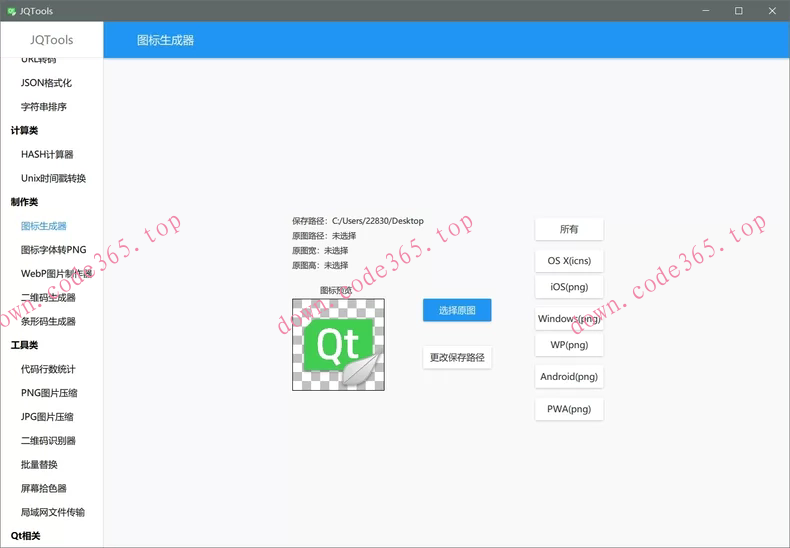Viewport: 790px width, 548px height.
Task: Open 局域网文件传输 tool
Action: pyautogui.click(x=53, y=512)
